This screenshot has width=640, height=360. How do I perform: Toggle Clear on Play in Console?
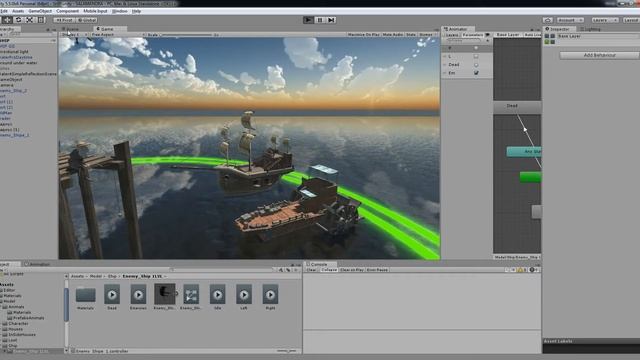(x=351, y=270)
